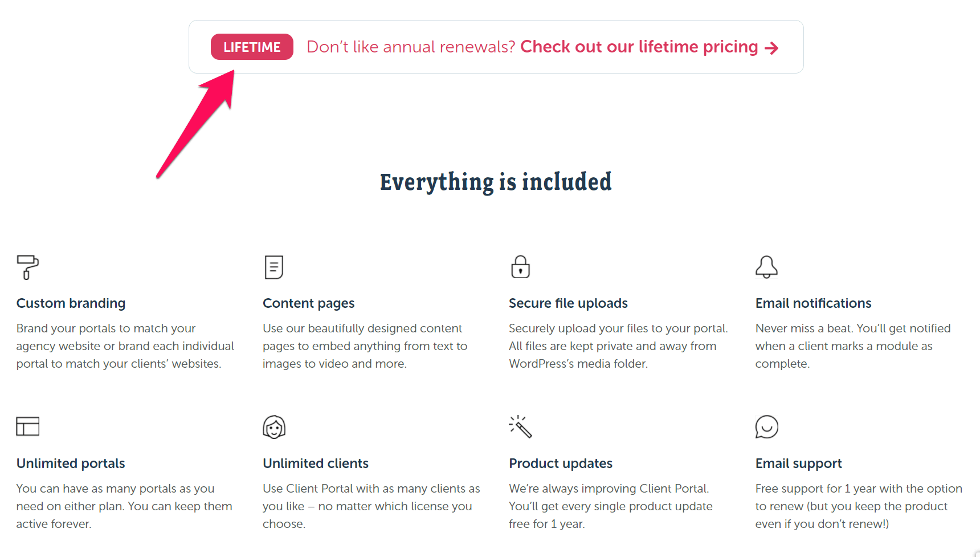Open the 'Check out our lifetime pricing' link
This screenshot has width=980, height=557.
[x=639, y=47]
